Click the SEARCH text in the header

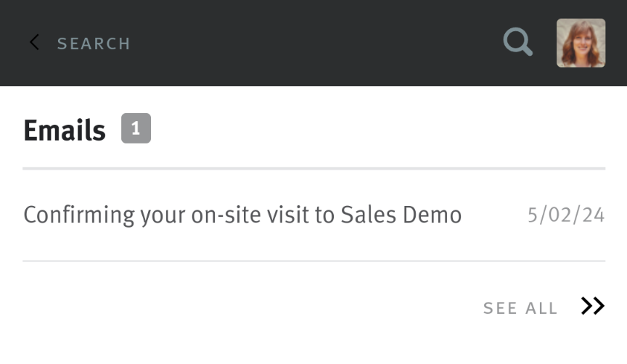(94, 44)
